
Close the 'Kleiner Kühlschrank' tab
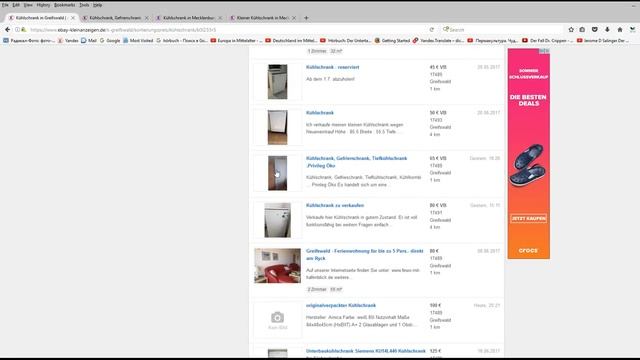coord(294,18)
